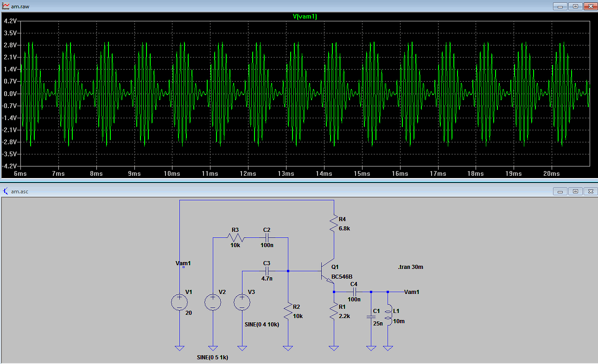Screen dimensions: 598x364
Task: Click the V(vam1) trace label
Action: coord(305,16)
